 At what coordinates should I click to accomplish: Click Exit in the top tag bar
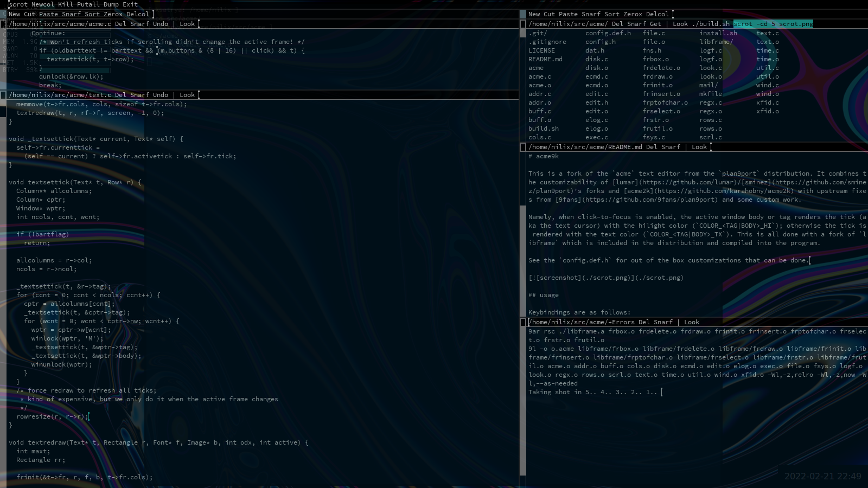click(x=130, y=4)
